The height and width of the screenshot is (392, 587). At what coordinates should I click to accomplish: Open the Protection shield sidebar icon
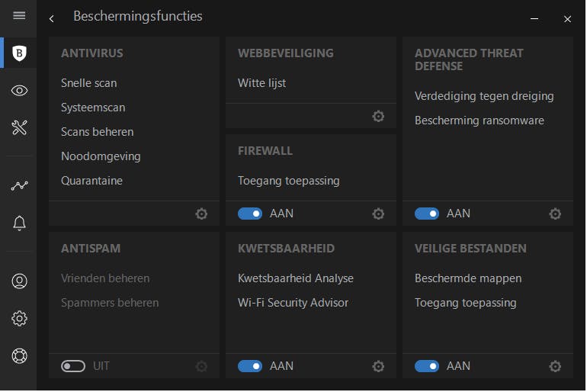[x=20, y=53]
